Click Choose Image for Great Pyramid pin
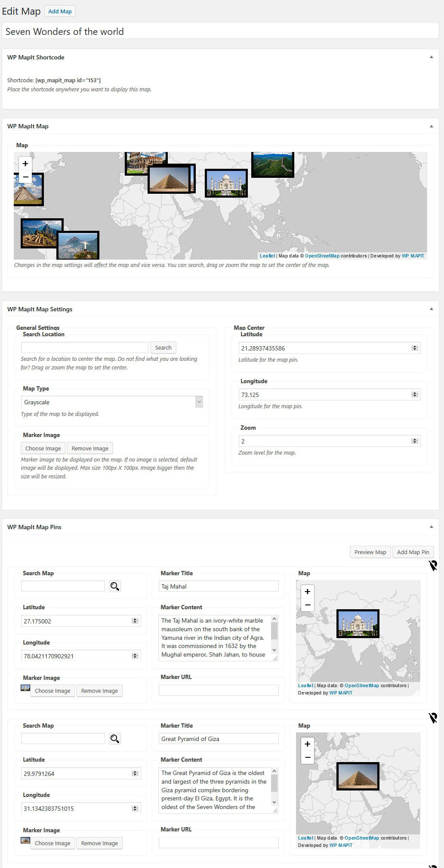This screenshot has width=444, height=868. [x=52, y=843]
